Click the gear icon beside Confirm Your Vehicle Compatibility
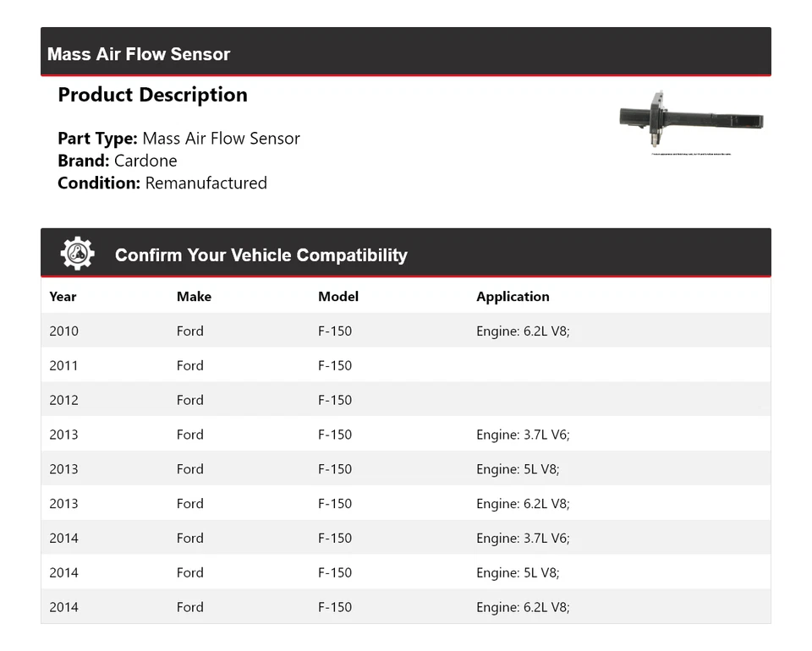812x651 pixels. coord(77,254)
